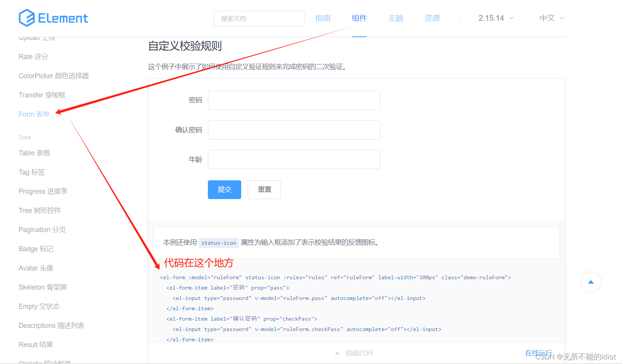Select Rate 评分 in sidebar

[33, 57]
